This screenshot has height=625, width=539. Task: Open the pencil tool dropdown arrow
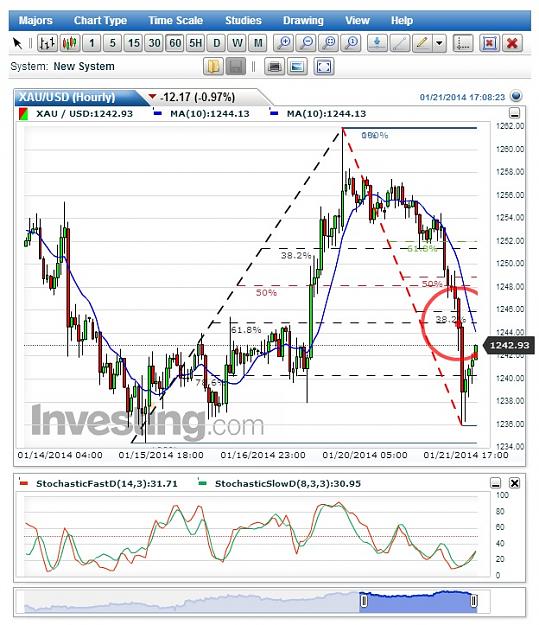tap(439, 43)
